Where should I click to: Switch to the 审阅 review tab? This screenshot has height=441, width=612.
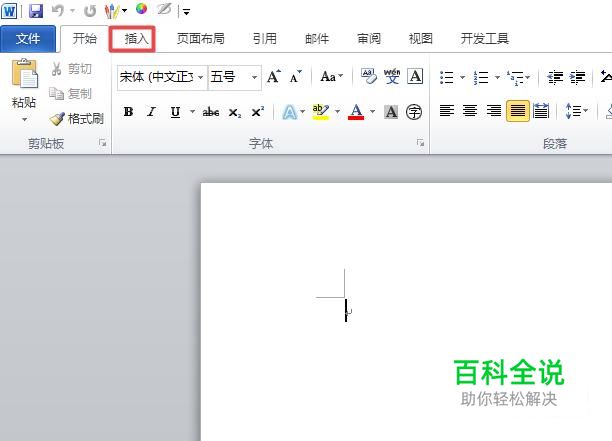pos(369,39)
